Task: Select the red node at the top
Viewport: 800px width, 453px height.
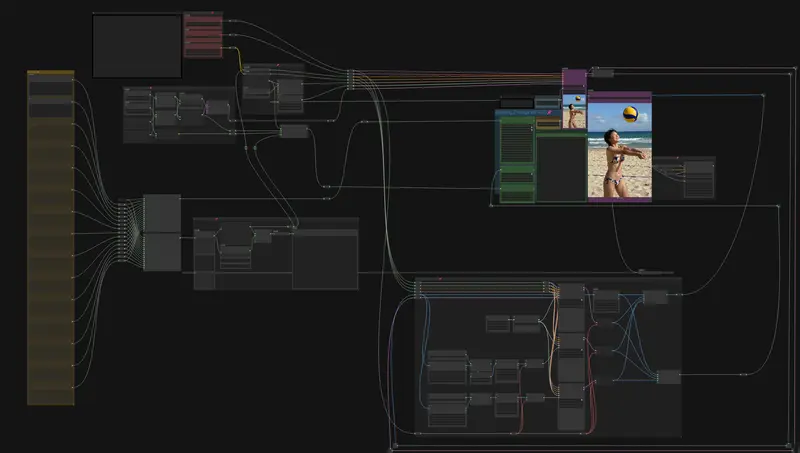Action: click(x=203, y=35)
